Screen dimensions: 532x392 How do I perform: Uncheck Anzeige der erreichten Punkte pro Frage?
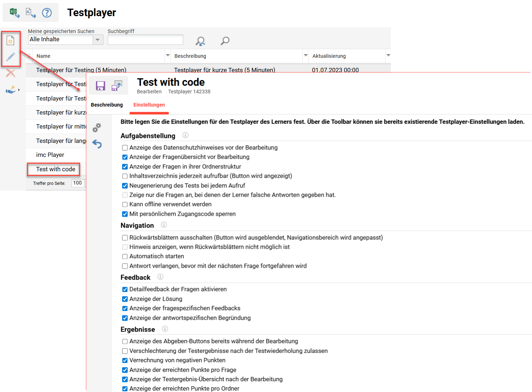[125, 370]
